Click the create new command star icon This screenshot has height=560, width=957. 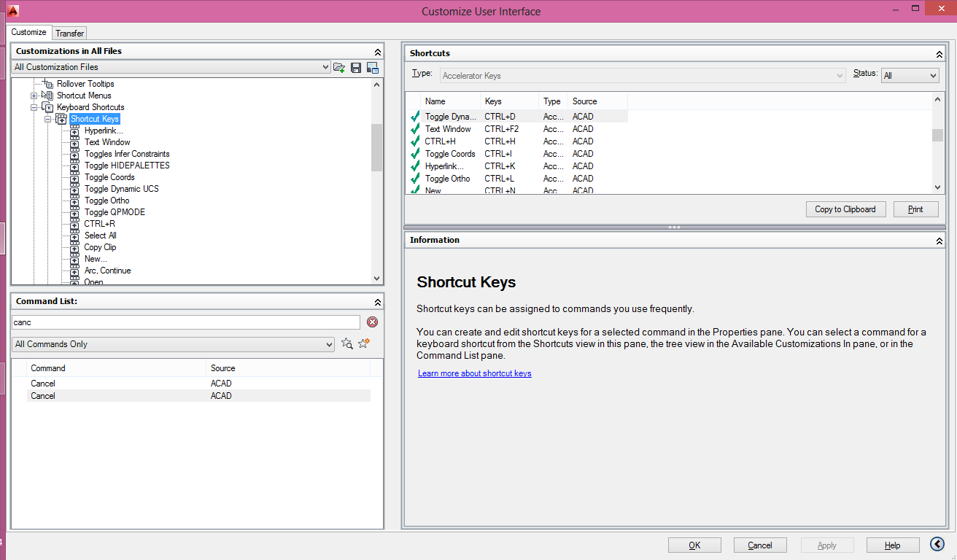[x=364, y=343]
